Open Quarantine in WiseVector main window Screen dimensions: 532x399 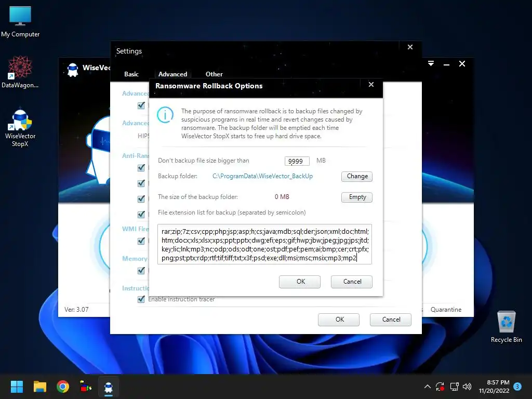click(446, 310)
